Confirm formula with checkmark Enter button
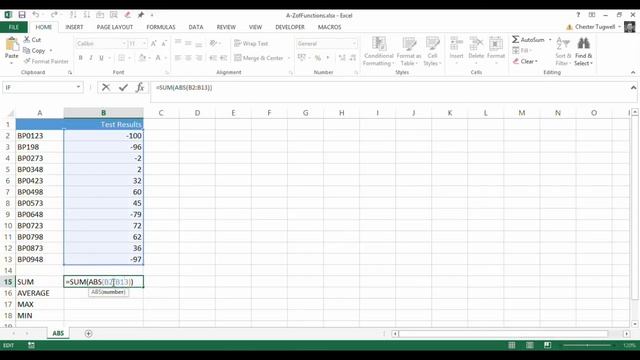This screenshot has width=640, height=360. click(123, 87)
